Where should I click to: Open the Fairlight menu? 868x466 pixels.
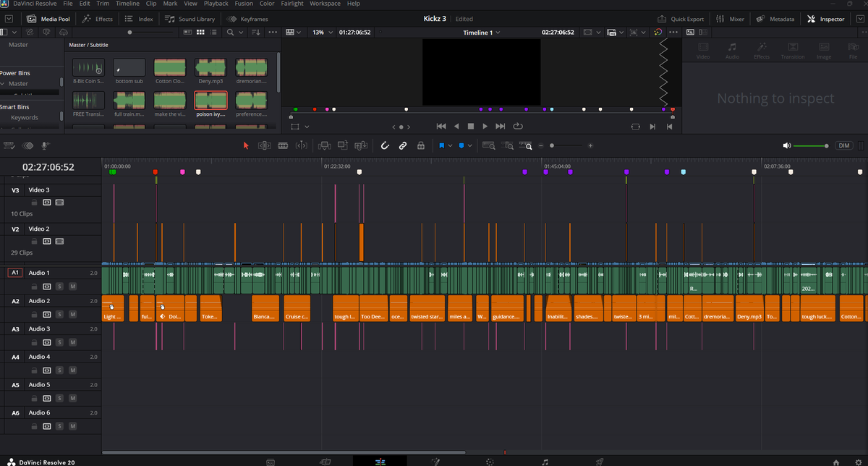tap(292, 4)
